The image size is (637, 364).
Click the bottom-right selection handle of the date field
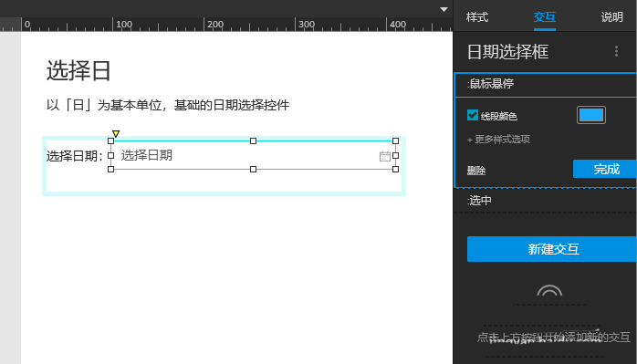(x=395, y=170)
